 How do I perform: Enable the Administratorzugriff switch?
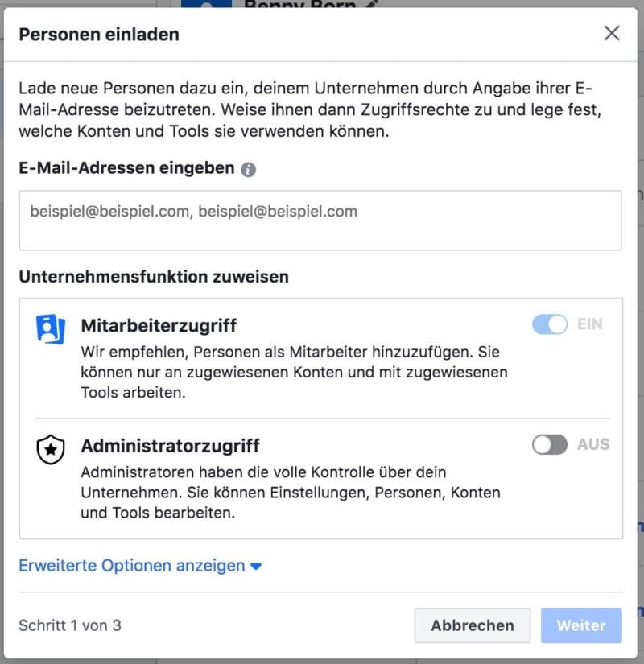point(550,444)
